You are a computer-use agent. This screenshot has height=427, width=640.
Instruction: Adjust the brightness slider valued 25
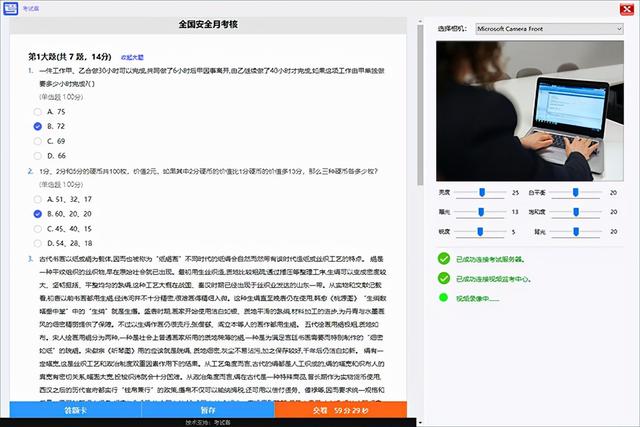pyautogui.click(x=482, y=192)
